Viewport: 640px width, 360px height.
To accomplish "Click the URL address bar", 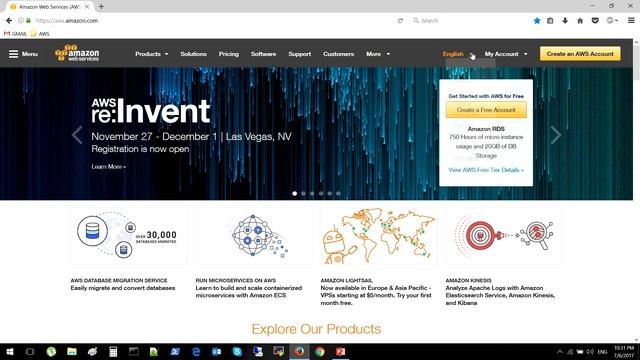I will click(x=212, y=20).
